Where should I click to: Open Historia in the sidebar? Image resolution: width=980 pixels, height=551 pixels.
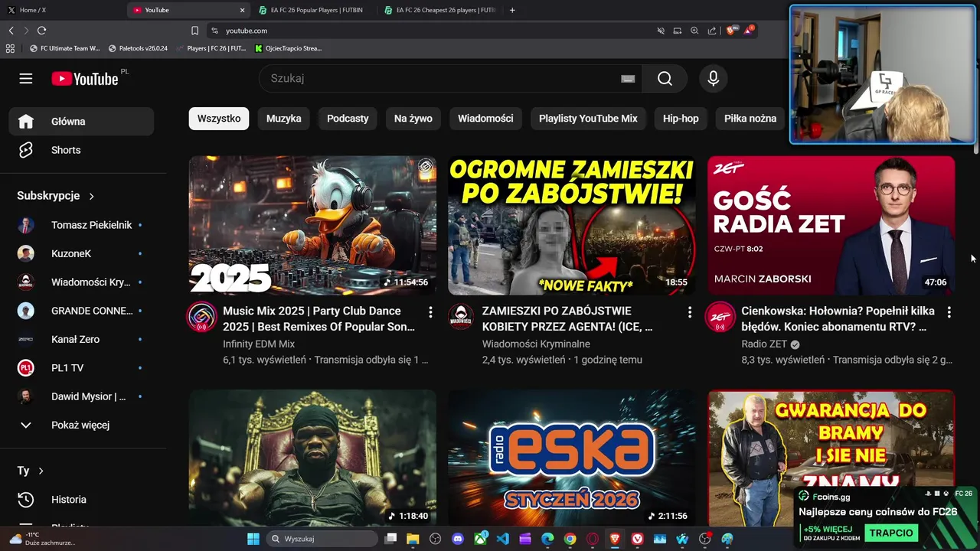[x=81, y=500]
